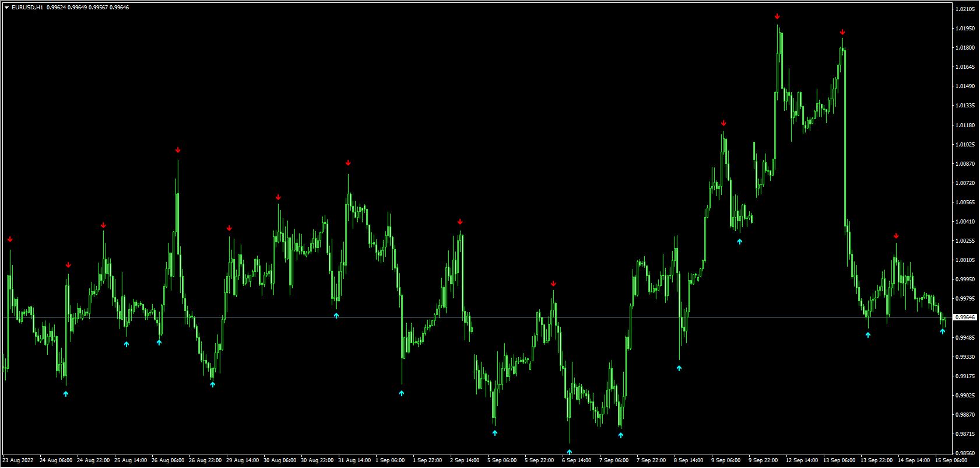Click the 1.02105 price scale label

965,9
